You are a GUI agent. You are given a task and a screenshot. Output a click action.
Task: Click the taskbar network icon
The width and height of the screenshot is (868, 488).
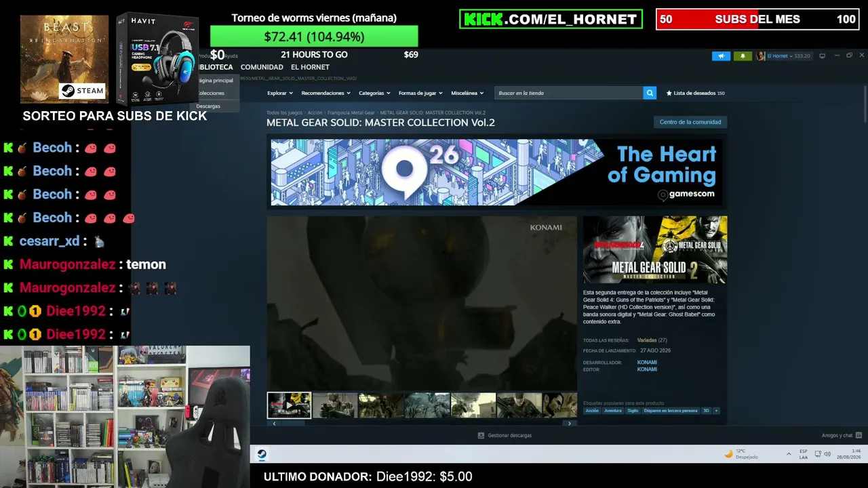coord(818,454)
